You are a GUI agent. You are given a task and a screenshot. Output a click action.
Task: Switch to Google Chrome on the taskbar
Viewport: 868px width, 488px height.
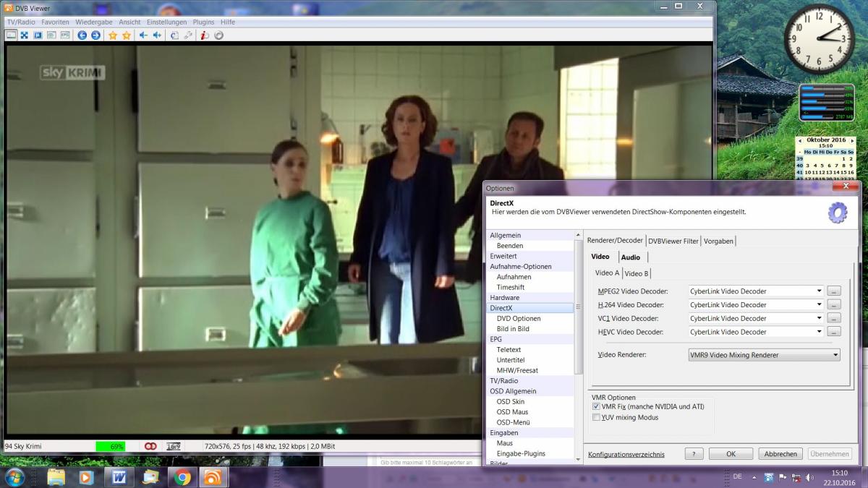182,477
